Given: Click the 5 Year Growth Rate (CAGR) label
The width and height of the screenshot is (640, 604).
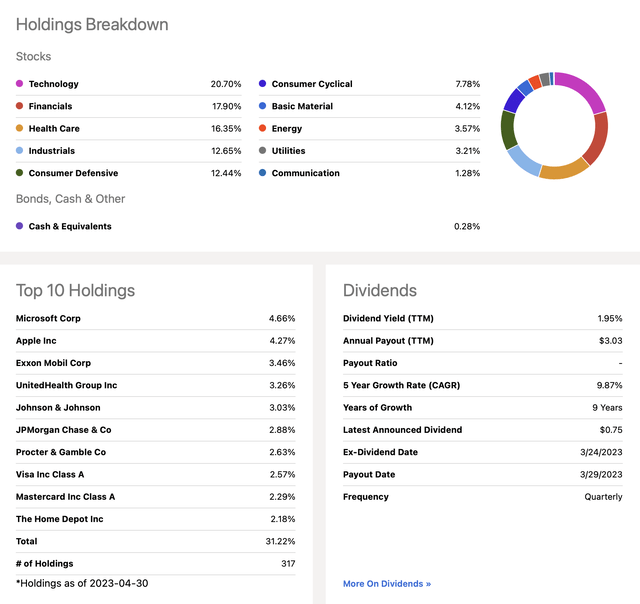Looking at the screenshot, I should click(401, 385).
